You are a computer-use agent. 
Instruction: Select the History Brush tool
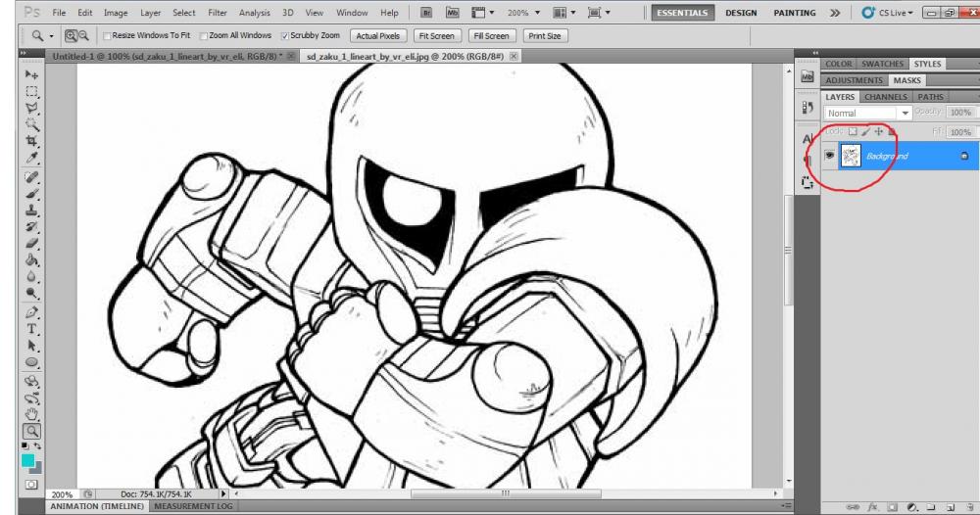[x=31, y=226]
